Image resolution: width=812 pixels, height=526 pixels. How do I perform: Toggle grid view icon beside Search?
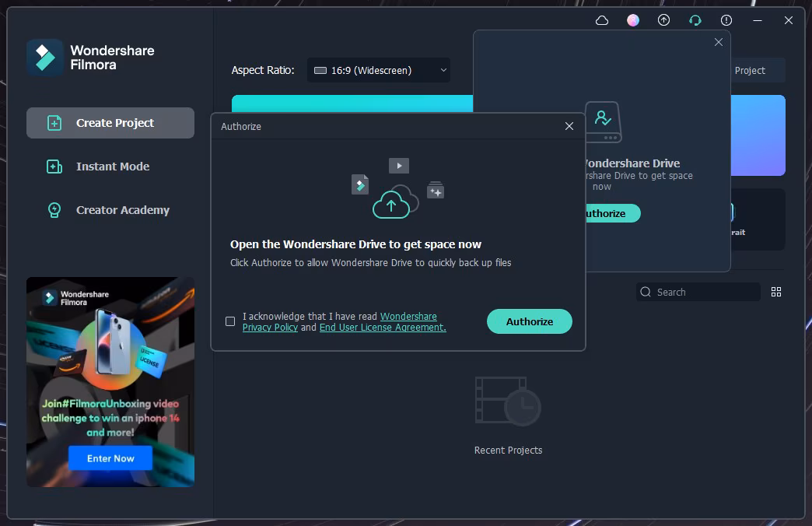pyautogui.click(x=775, y=292)
